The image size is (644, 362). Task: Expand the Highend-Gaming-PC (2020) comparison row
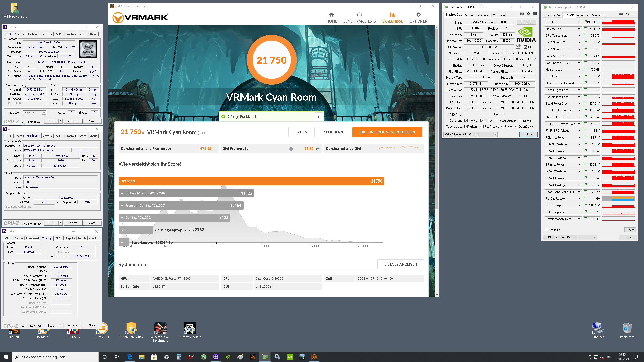point(186,193)
